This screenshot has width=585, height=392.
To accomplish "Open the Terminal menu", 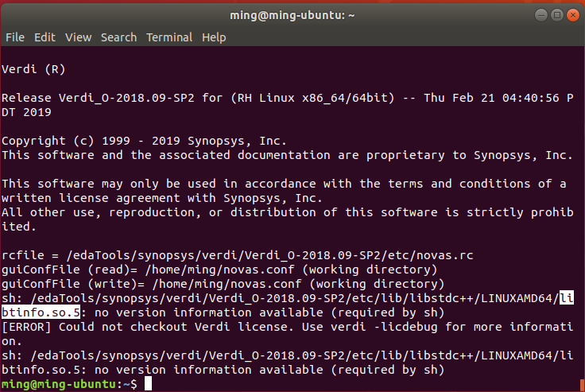I will [169, 37].
